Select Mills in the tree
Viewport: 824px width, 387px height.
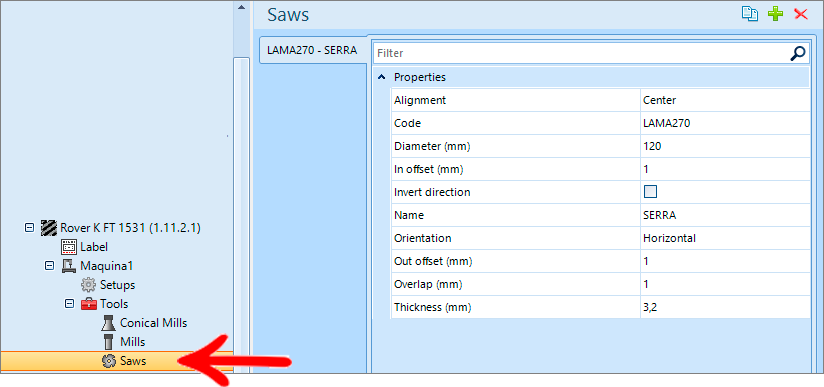[x=132, y=342]
